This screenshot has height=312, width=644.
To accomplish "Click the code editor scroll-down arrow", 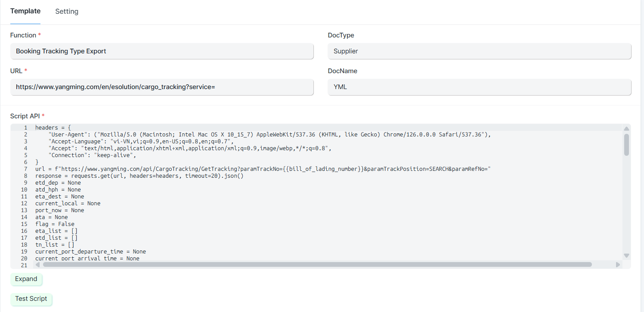I will coord(626,256).
